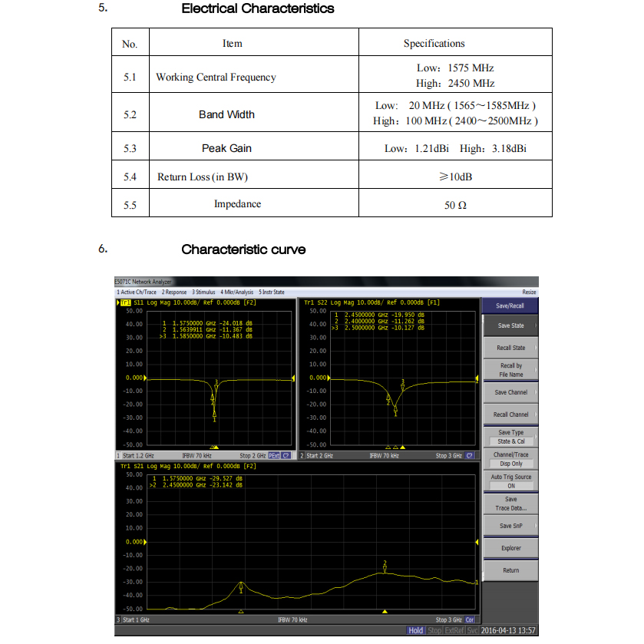Click marker 3 on the S11 trace
The image size is (644, 644).
216,385
